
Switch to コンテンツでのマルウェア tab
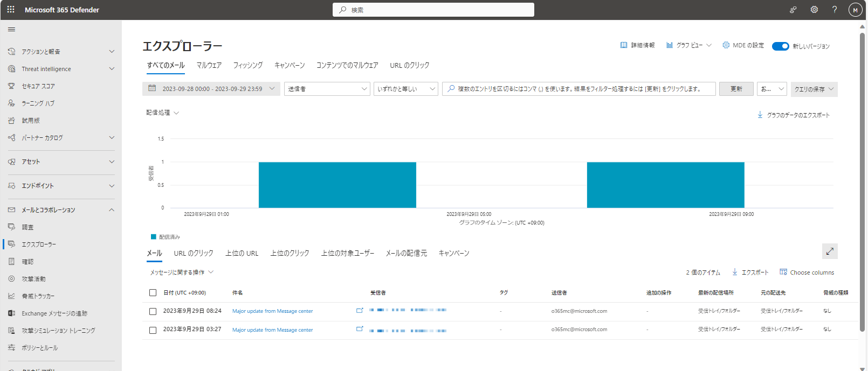pyautogui.click(x=347, y=65)
